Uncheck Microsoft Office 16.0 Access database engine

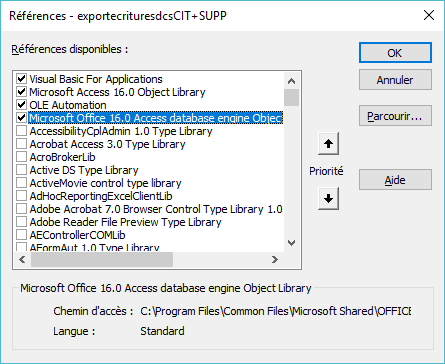22,118
